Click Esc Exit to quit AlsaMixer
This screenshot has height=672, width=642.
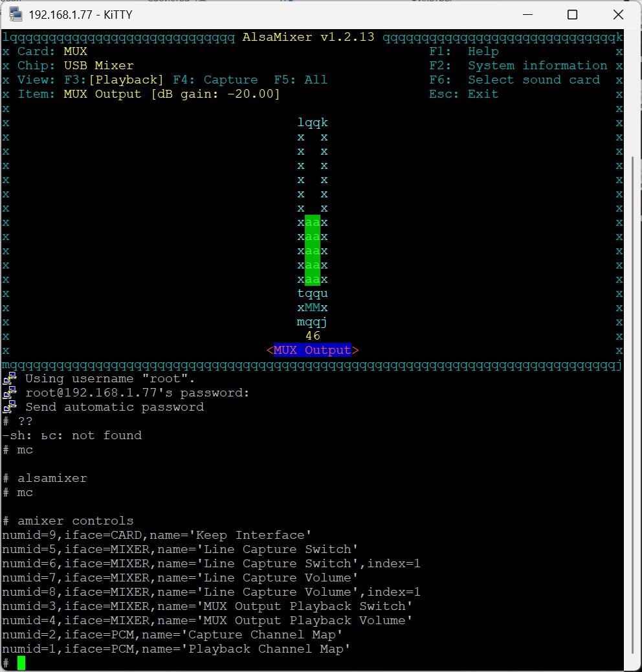(x=463, y=94)
